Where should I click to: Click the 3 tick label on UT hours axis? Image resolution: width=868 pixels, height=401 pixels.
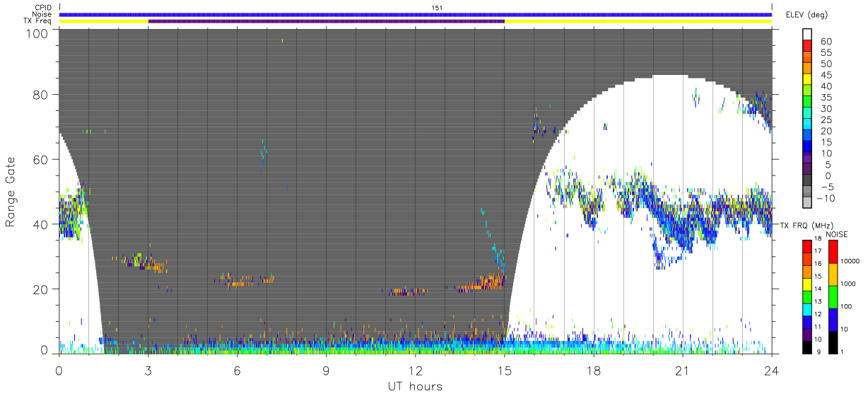tap(148, 370)
